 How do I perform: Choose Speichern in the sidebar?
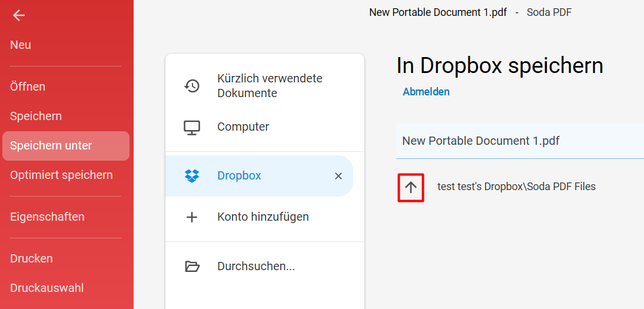point(36,117)
